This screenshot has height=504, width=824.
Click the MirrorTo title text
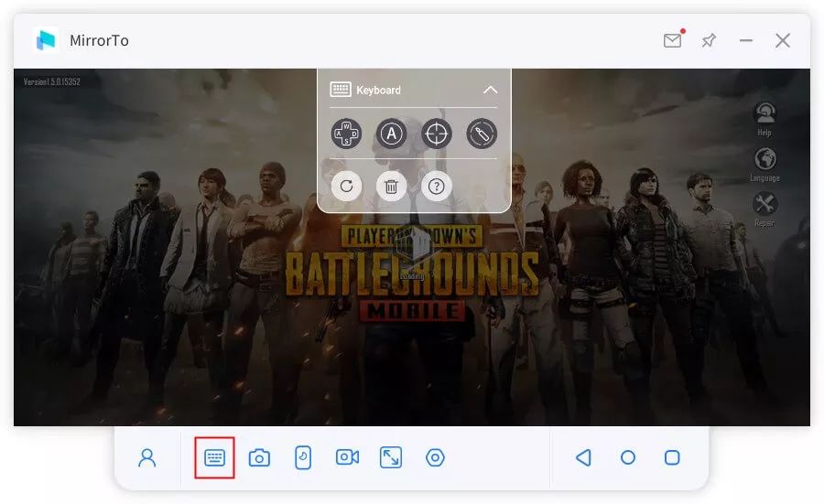coord(99,40)
